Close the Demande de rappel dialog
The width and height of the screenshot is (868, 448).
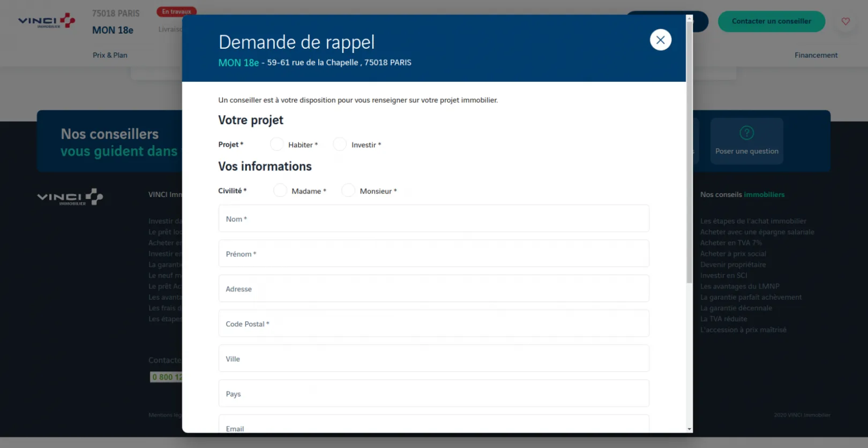660,40
